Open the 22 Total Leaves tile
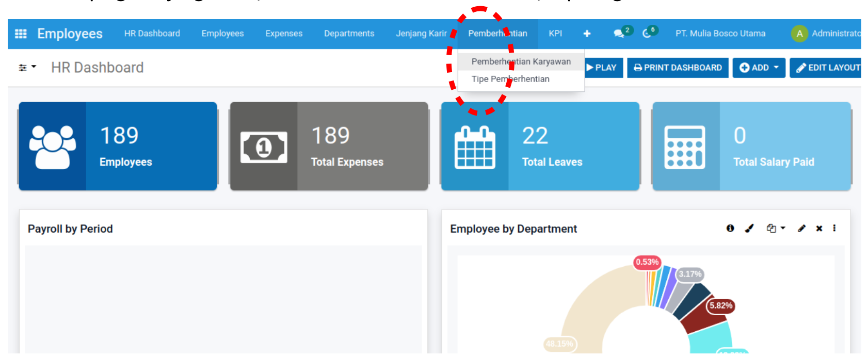 point(540,147)
